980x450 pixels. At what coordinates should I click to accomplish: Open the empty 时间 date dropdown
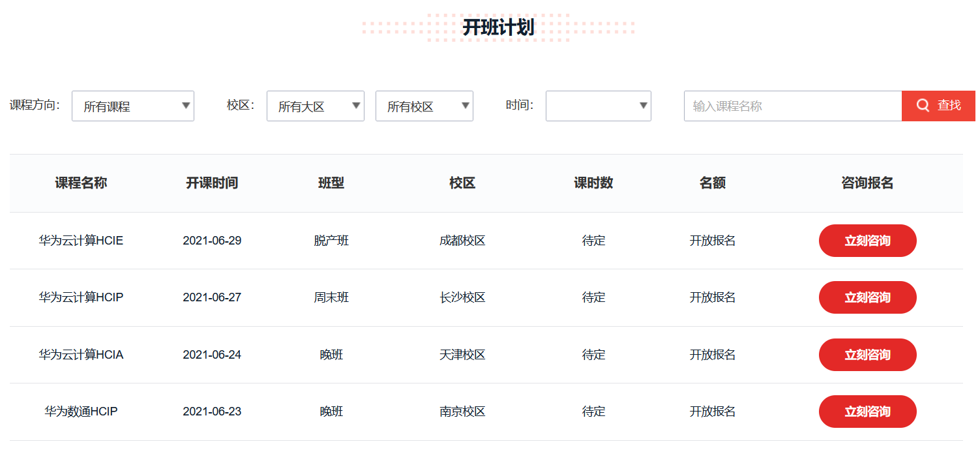tap(597, 106)
